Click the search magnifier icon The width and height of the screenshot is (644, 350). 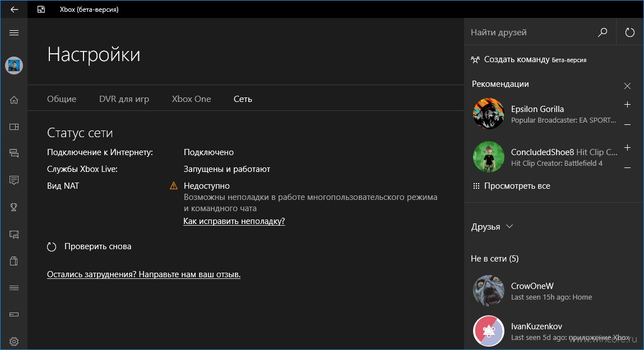pos(603,32)
